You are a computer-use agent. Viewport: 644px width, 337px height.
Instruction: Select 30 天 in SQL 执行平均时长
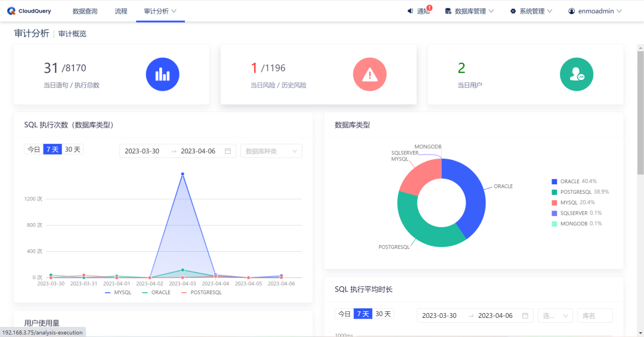coord(383,314)
